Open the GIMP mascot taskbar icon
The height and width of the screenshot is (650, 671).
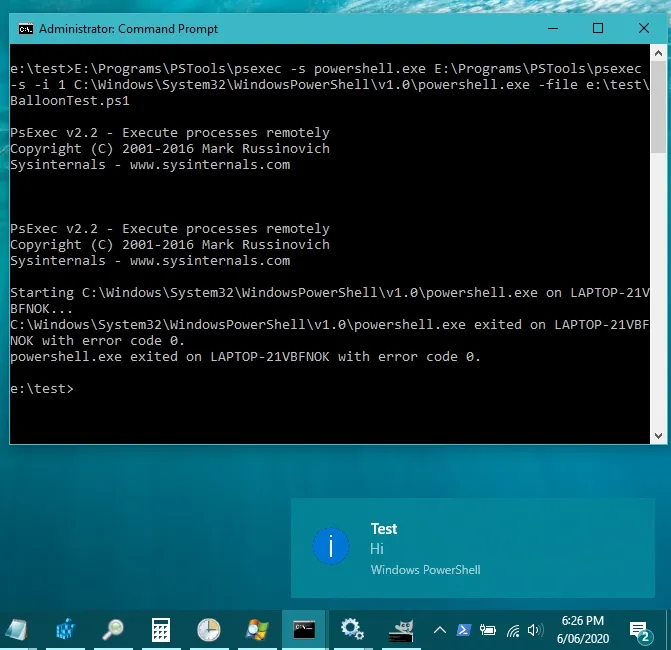pyautogui.click(x=401, y=631)
